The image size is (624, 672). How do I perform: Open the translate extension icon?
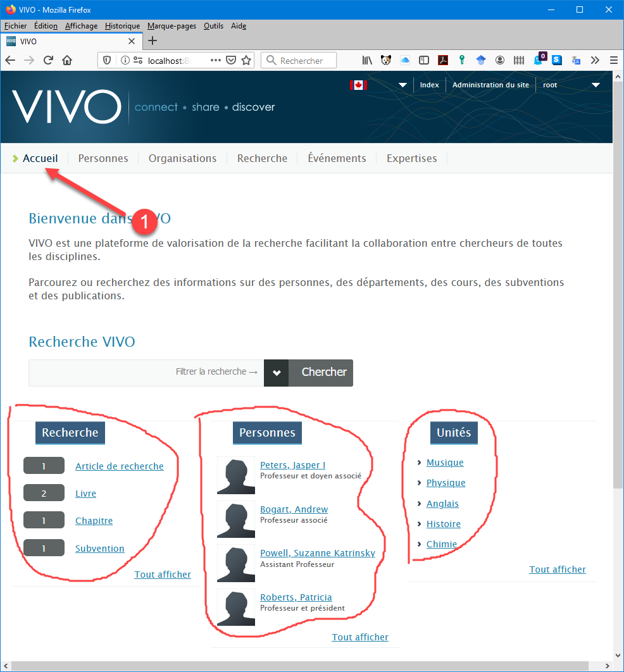pos(576,60)
